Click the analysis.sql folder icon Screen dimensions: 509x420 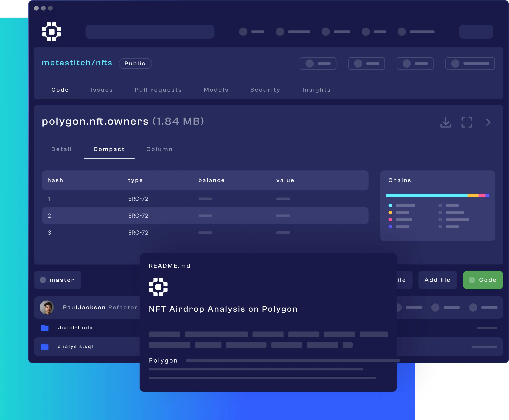tap(45, 347)
